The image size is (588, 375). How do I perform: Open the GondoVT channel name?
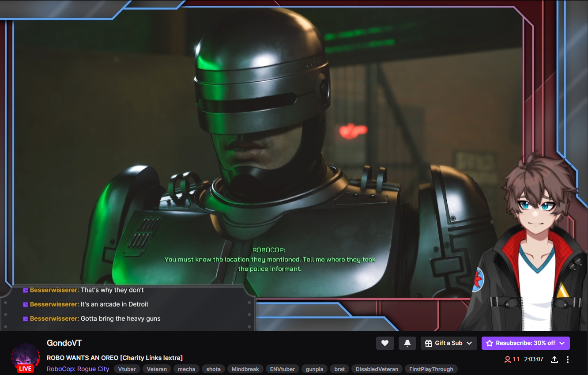click(x=64, y=343)
